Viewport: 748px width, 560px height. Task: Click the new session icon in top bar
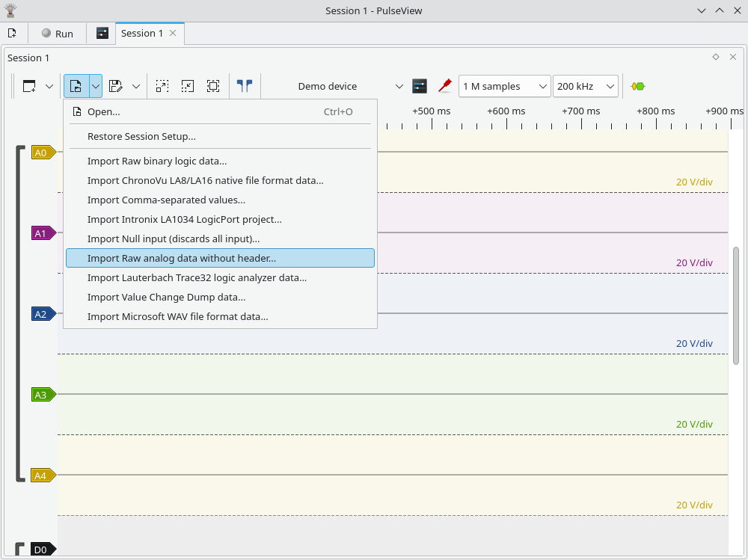pos(12,33)
